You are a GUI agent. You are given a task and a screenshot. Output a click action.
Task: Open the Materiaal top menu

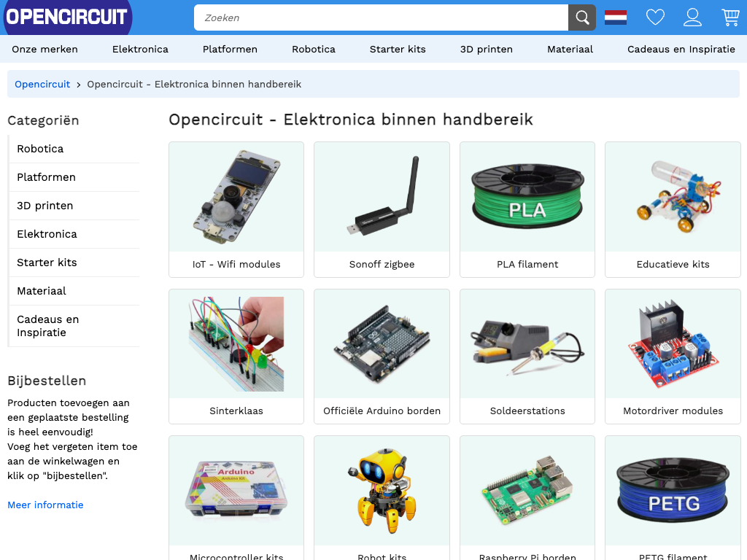[570, 49]
